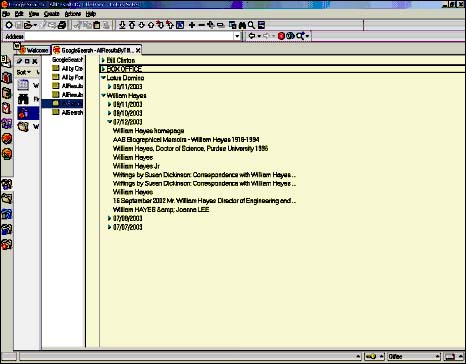Open the back button history dropdown
The height and width of the screenshot is (364, 466).
coord(259,36)
